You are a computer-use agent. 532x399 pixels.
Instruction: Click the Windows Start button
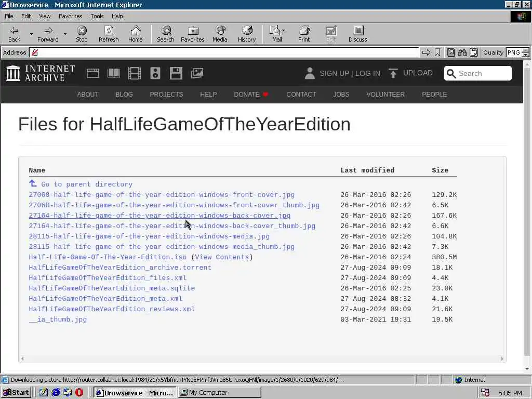16,393
